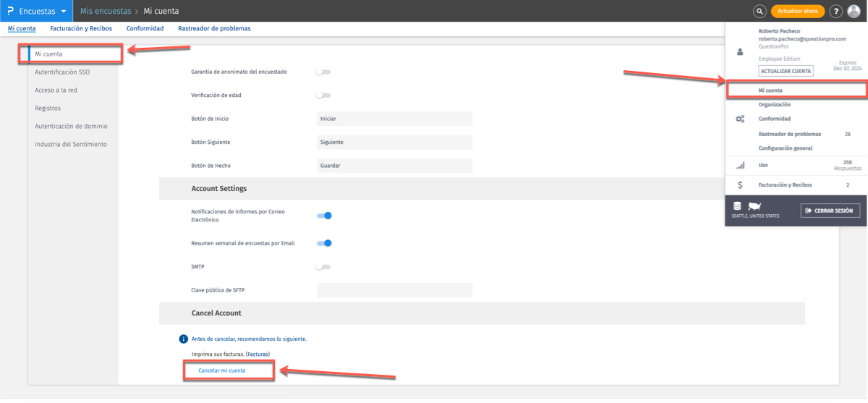Open the Conformidad tab
Viewport: 868px width, 403px height.
(145, 29)
